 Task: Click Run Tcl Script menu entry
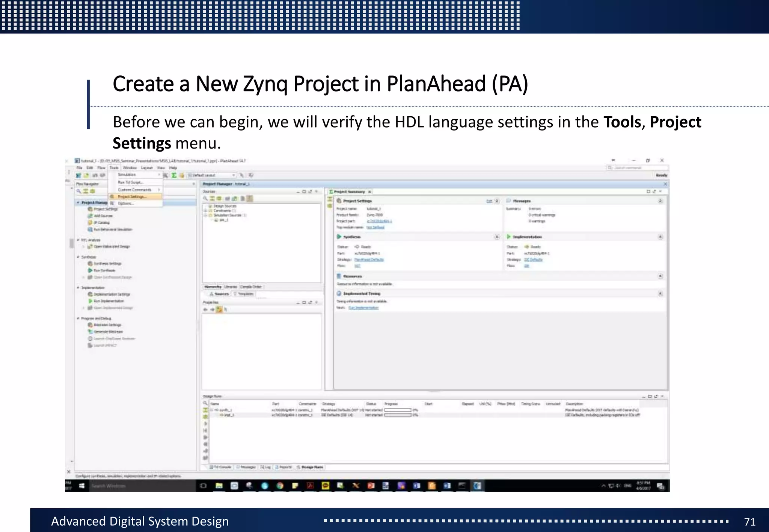point(135,182)
